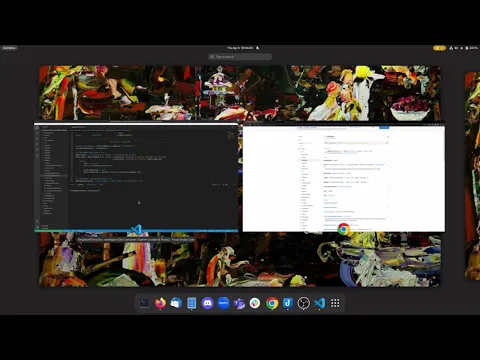Click the Activities button in top bar
Screen dimensions: 480x360
9,48
